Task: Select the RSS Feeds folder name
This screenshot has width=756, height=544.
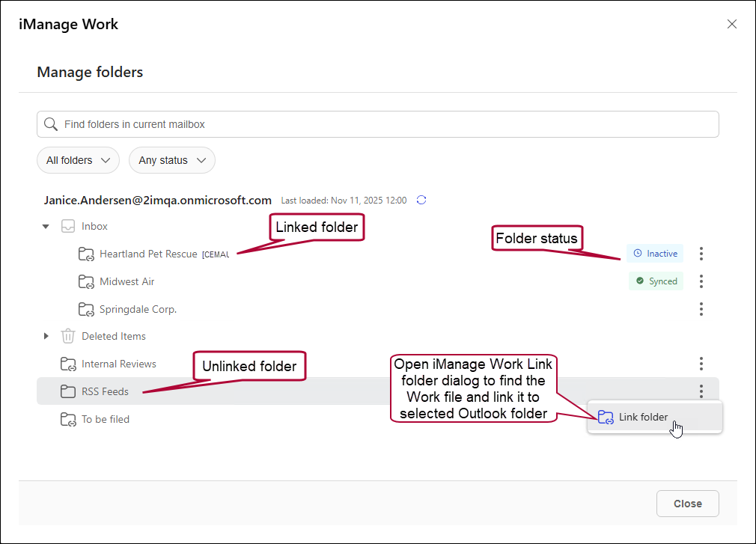Action: point(105,392)
